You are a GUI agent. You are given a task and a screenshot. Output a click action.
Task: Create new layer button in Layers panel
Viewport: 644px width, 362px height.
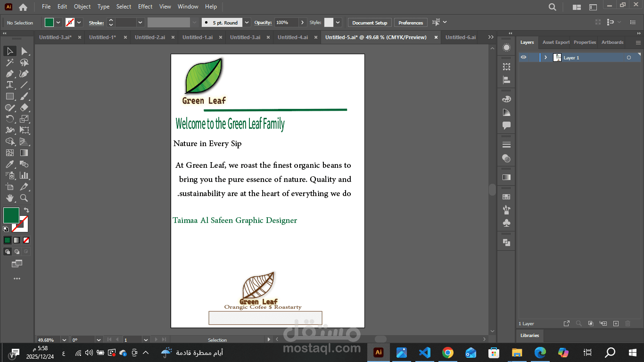tap(616, 324)
